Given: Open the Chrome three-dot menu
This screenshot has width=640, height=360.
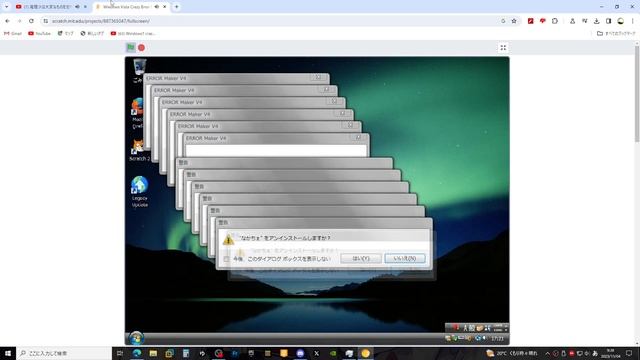Looking at the screenshot, I should [x=633, y=21].
